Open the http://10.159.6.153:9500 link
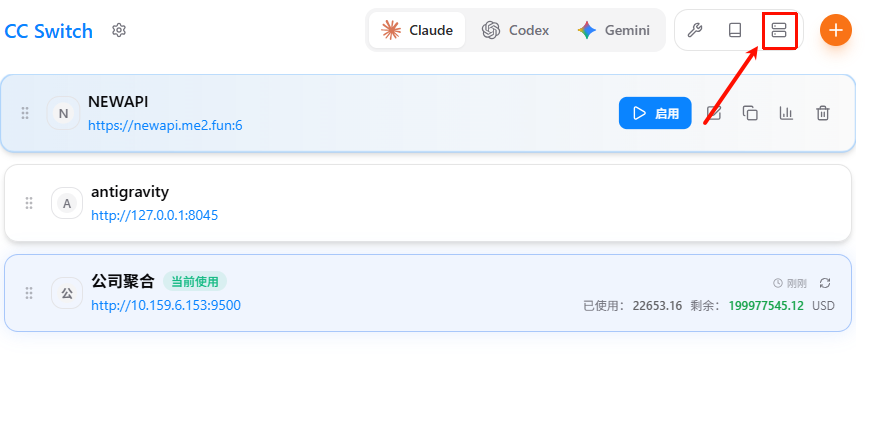The height and width of the screenshot is (424, 870). (165, 305)
